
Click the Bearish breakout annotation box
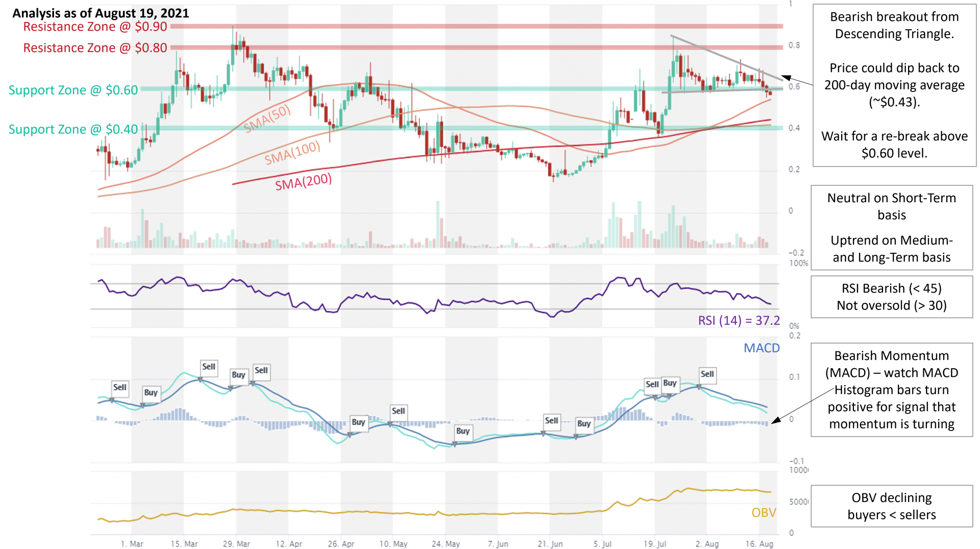click(x=894, y=85)
